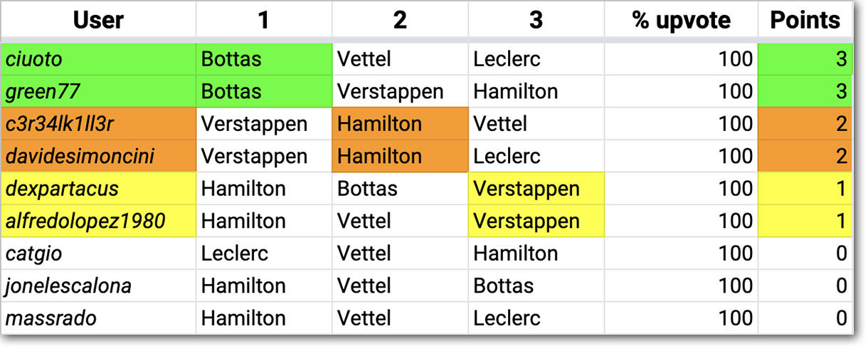Click the User column header
Screen dimensions: 868x349
pos(99,20)
